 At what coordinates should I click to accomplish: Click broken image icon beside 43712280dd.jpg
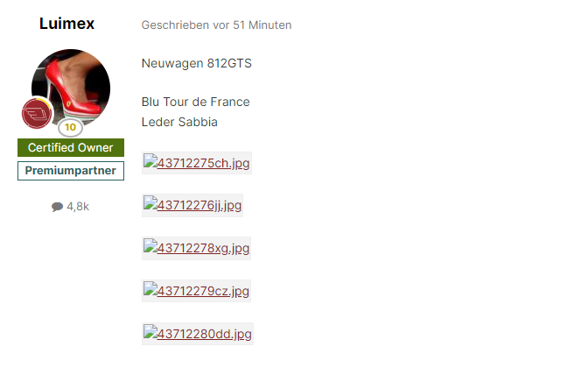[150, 332]
